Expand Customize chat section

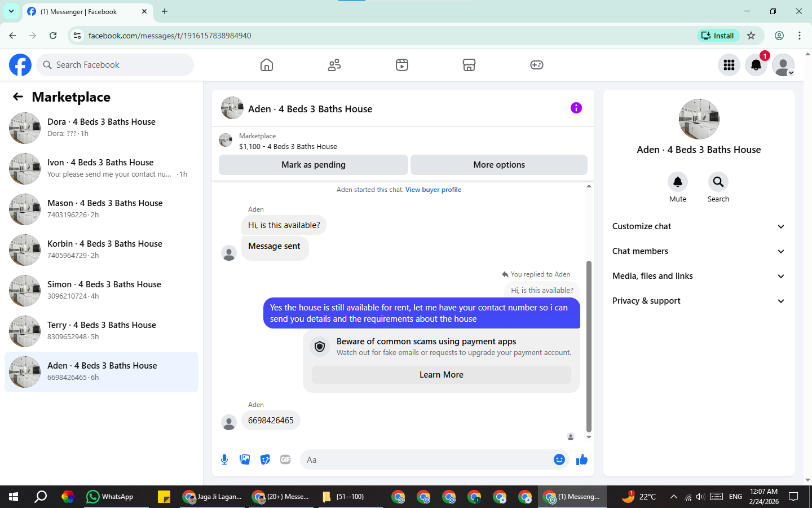(x=699, y=226)
